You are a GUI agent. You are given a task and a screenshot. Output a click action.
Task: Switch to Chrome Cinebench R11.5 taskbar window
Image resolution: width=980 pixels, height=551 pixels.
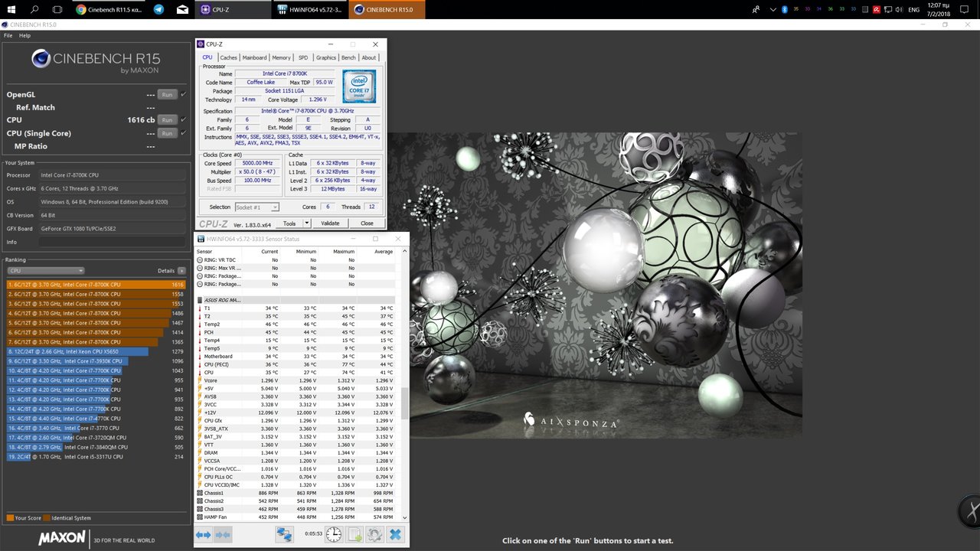(109, 9)
